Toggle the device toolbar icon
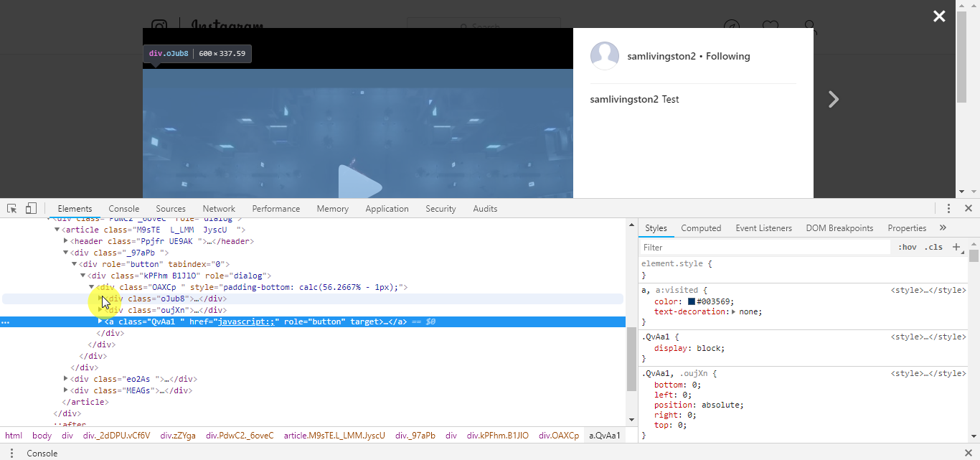 pos(31,209)
